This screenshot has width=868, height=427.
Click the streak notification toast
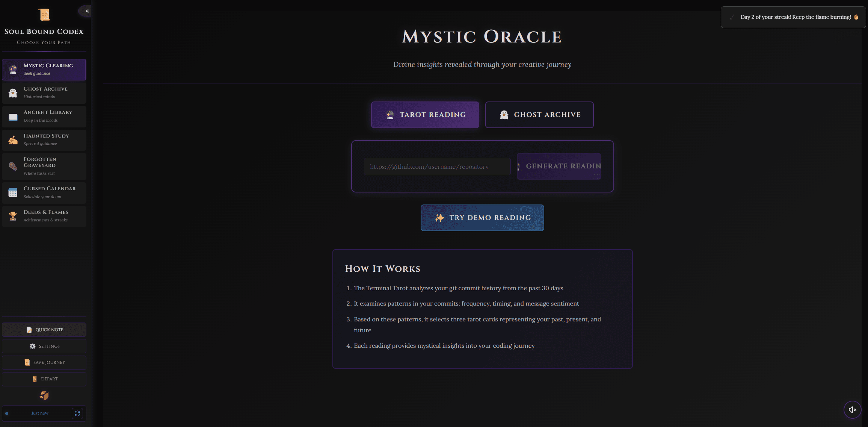click(x=793, y=17)
